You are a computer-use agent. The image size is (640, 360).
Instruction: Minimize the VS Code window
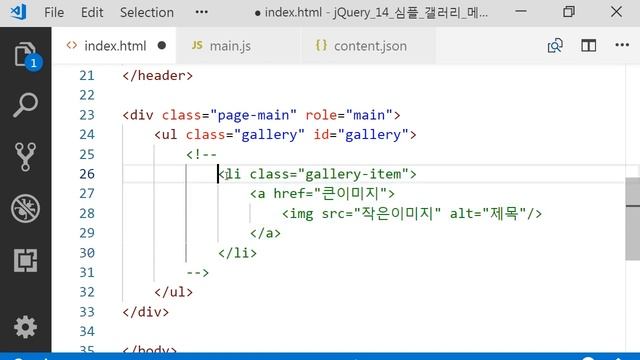521,11
